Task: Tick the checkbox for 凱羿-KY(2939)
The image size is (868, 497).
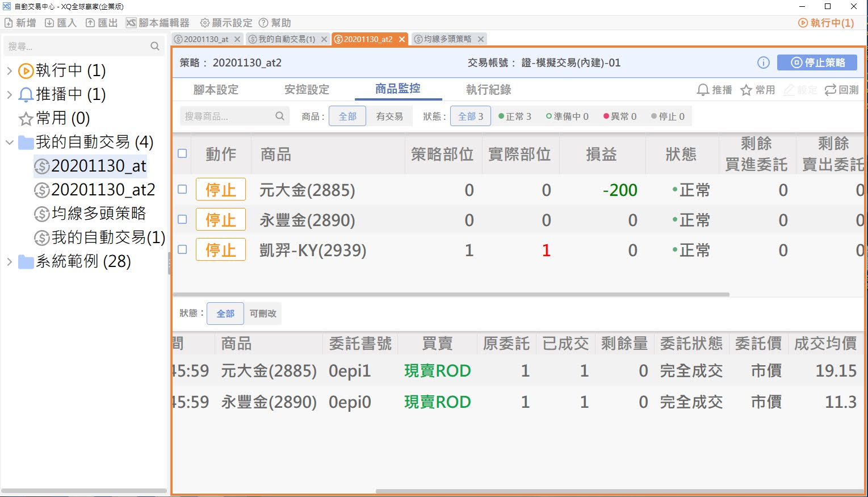Action: pos(182,249)
